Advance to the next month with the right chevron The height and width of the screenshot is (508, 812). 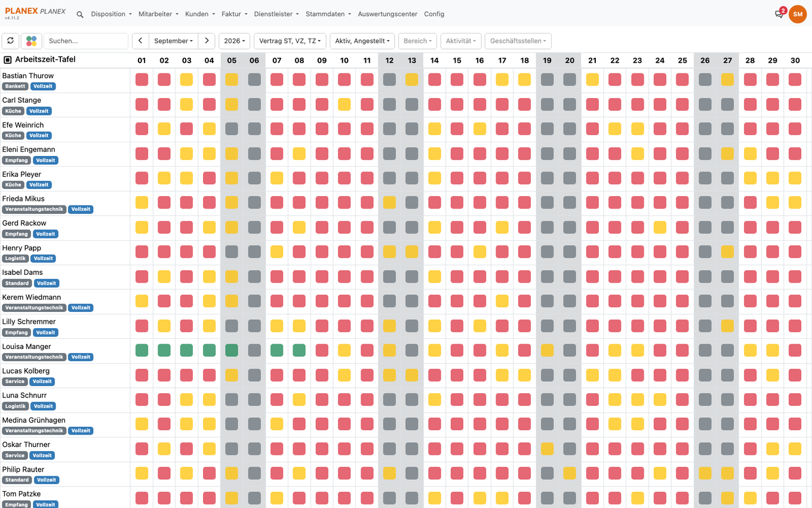pos(207,41)
